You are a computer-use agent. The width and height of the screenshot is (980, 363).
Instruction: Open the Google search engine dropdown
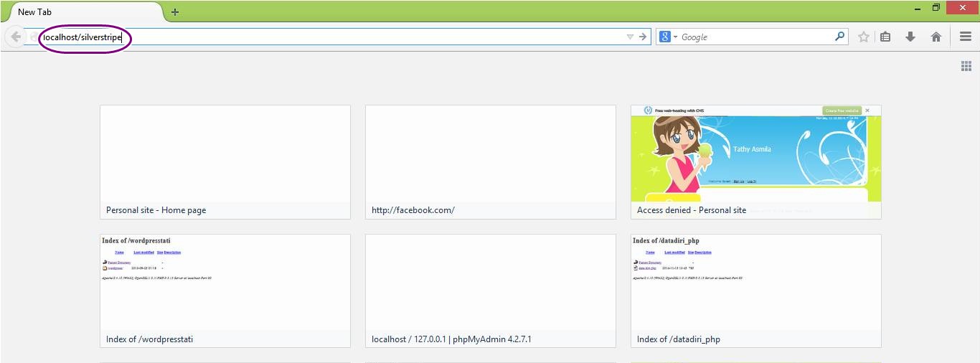(669, 37)
